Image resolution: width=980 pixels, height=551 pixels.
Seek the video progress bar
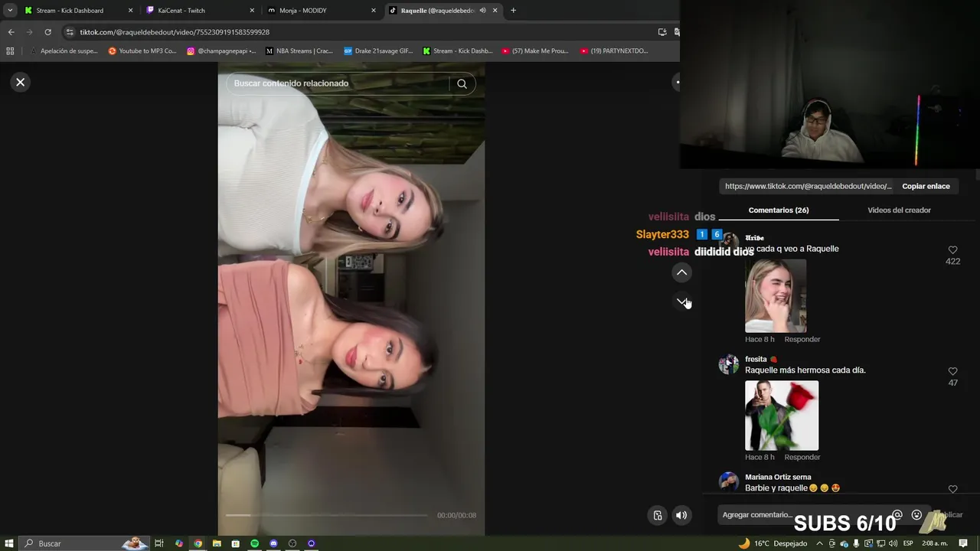point(326,515)
